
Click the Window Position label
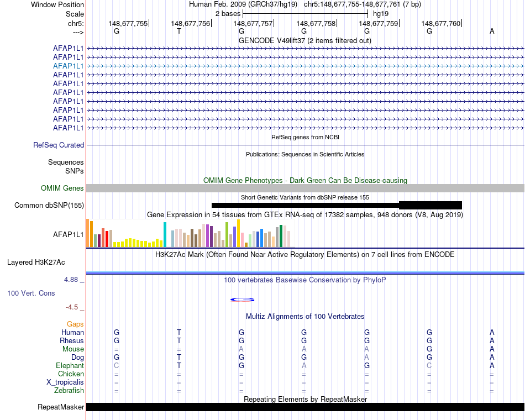coord(57,4)
